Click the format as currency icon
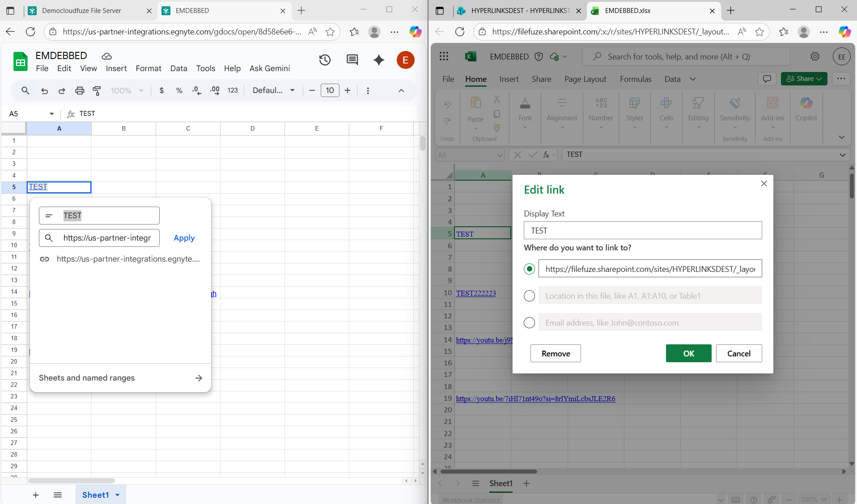Viewport: 857px width, 504px height. click(161, 90)
